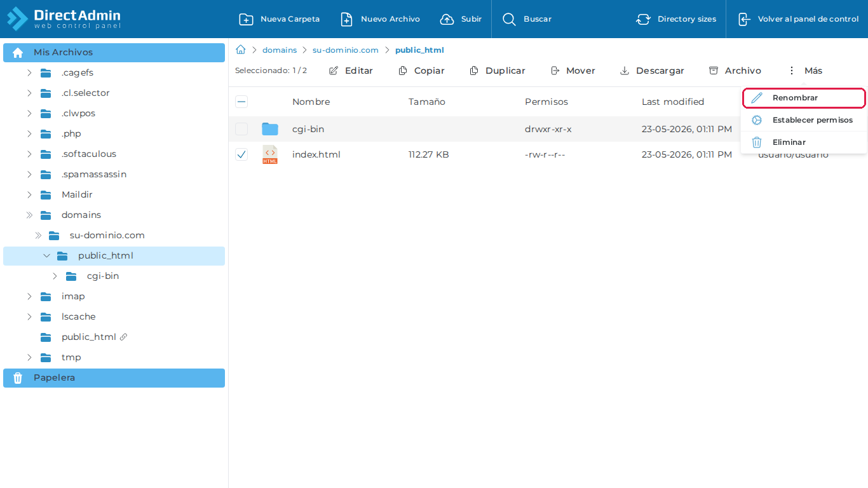Expand the .cagefs folder
The image size is (868, 488).
pos(29,72)
